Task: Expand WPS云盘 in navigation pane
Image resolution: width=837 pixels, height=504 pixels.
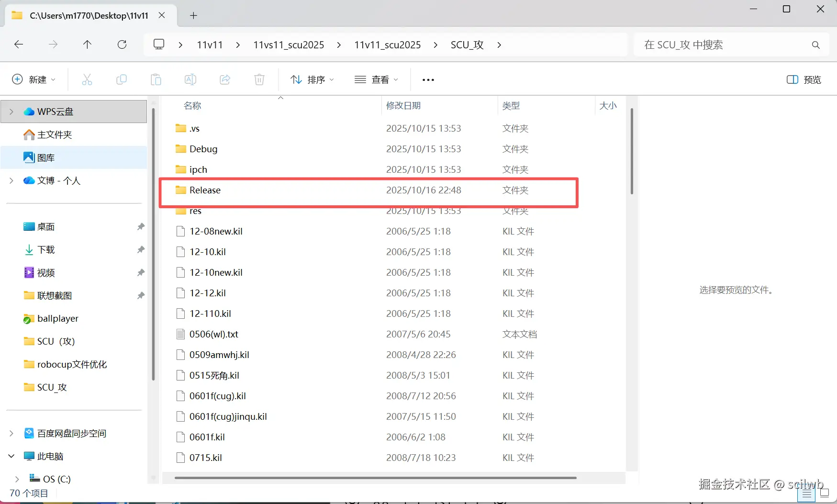Action: [x=11, y=112]
